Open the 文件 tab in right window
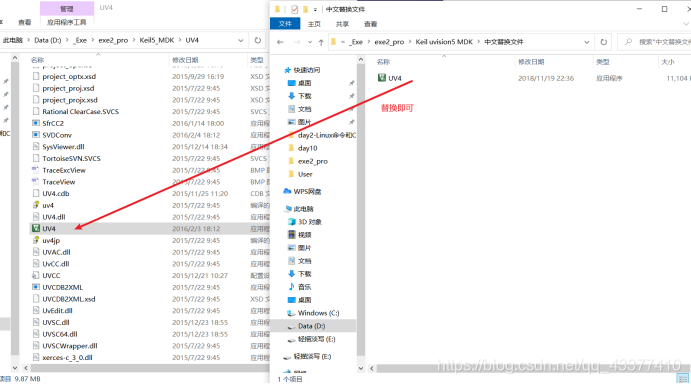This screenshot has height=384, width=691. [285, 24]
